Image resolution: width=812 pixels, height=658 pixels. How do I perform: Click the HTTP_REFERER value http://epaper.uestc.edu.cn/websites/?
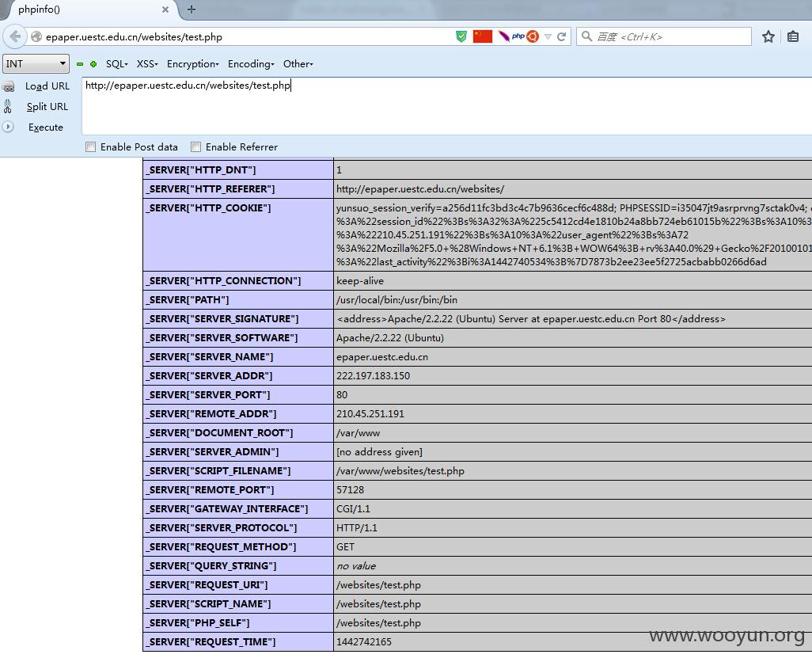420,189
